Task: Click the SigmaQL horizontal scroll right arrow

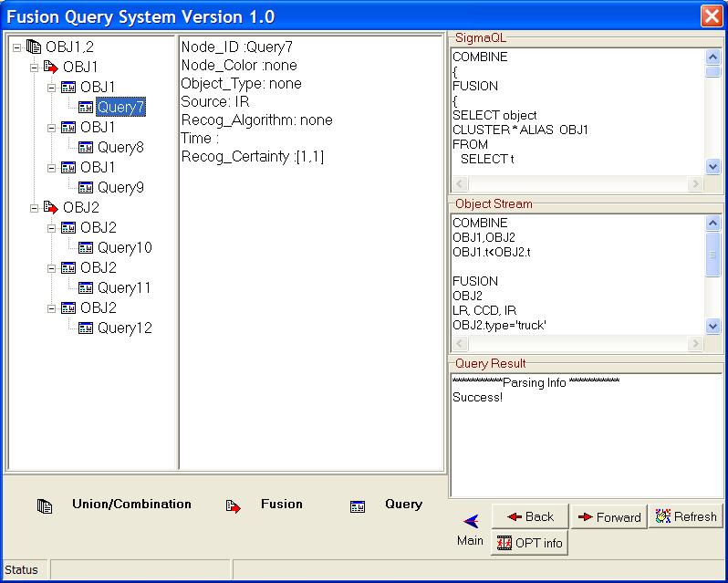Action: point(695,183)
